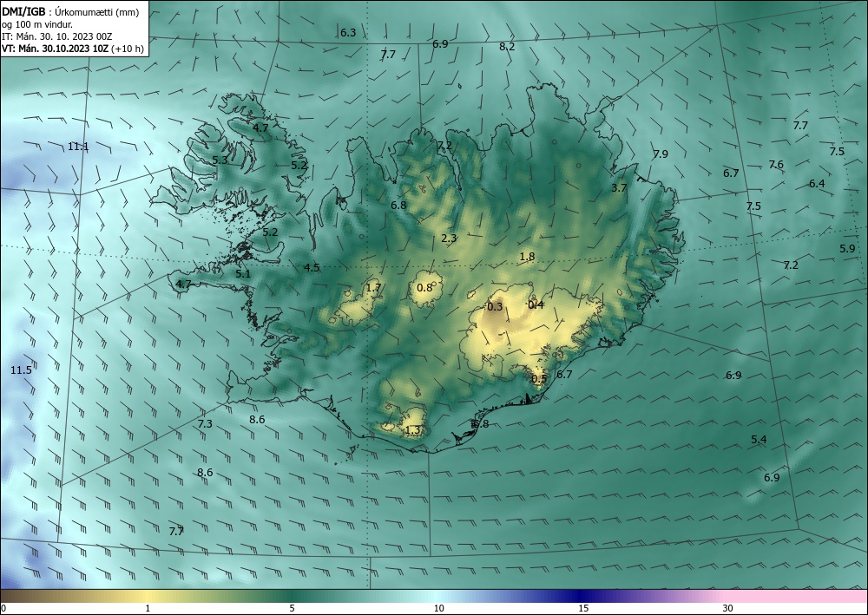Click the 7.6 value label

click(x=776, y=164)
